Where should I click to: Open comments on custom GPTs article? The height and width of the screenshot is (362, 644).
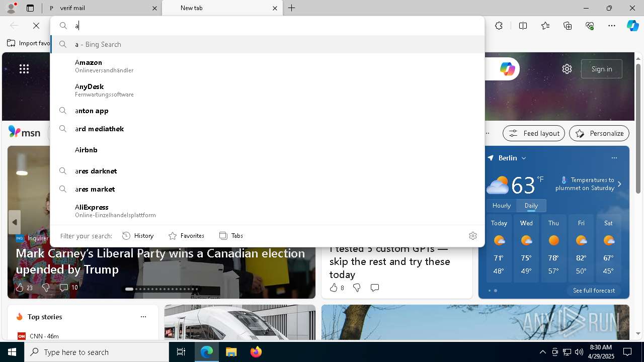375,288
